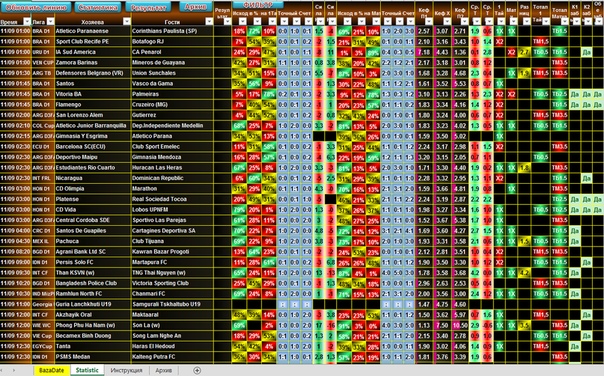
Task: Click the Статистика button
Action: click(98, 7)
